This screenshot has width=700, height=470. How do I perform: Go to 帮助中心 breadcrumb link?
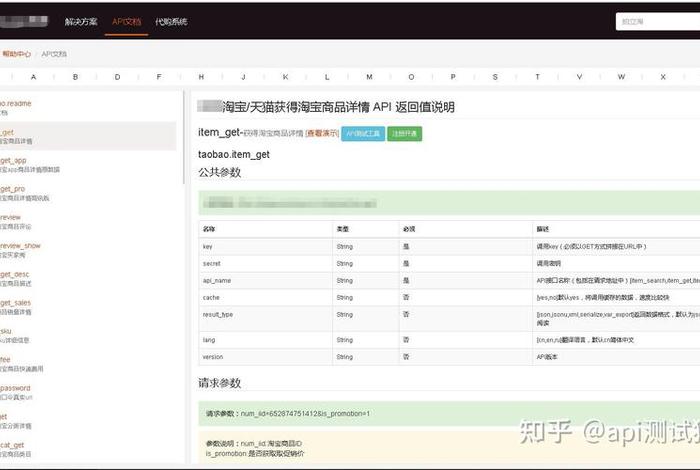coord(17,54)
